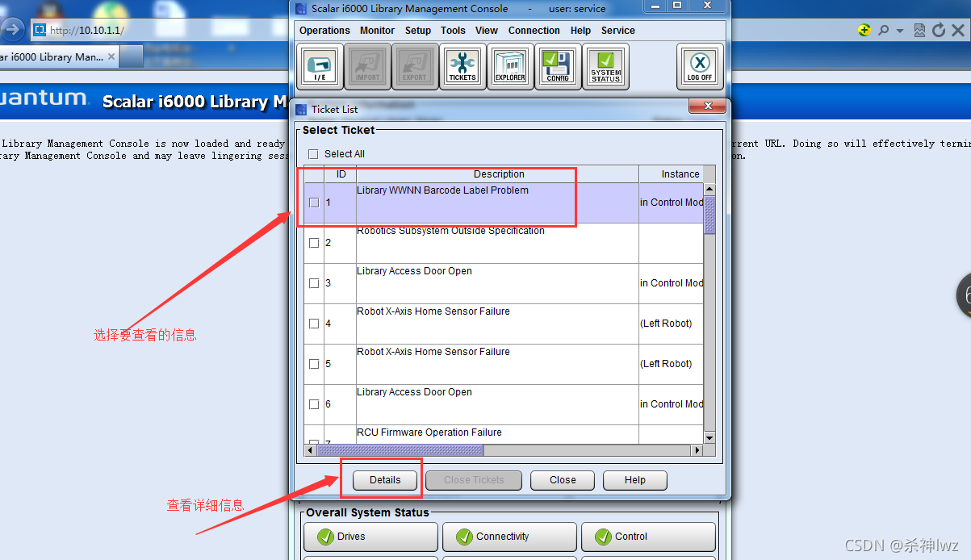971x560 pixels.
Task: Sort by the Description column header
Action: coord(498,174)
